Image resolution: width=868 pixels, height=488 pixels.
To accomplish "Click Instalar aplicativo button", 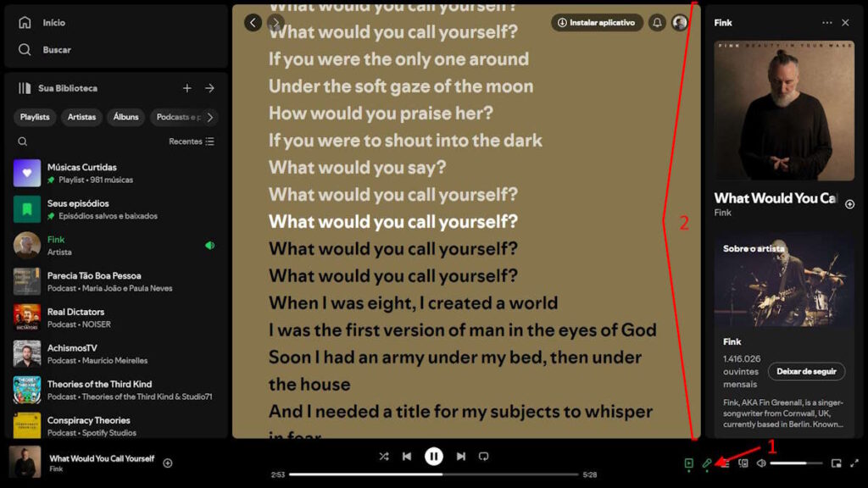I will [x=597, y=23].
